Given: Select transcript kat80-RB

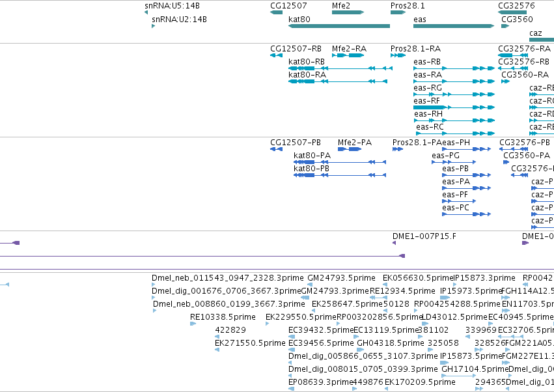Looking at the screenshot, I should click(x=340, y=68).
